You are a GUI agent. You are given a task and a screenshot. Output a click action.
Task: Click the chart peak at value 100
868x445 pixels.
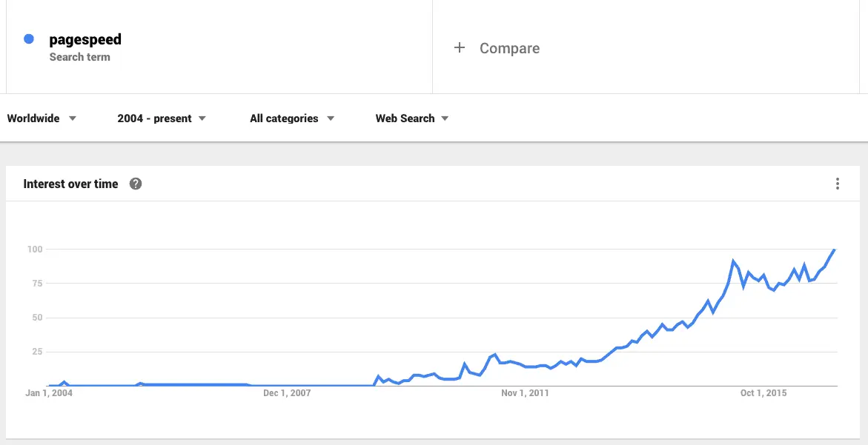tap(834, 250)
